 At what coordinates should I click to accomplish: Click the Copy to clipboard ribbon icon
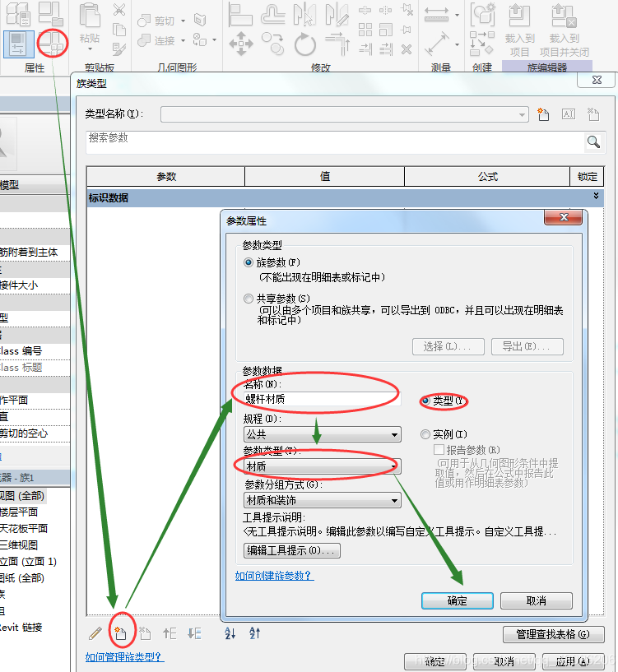click(x=118, y=30)
